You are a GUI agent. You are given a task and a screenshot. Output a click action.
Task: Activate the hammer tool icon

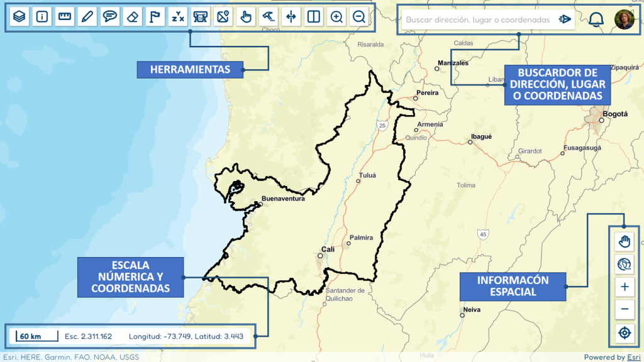268,17
